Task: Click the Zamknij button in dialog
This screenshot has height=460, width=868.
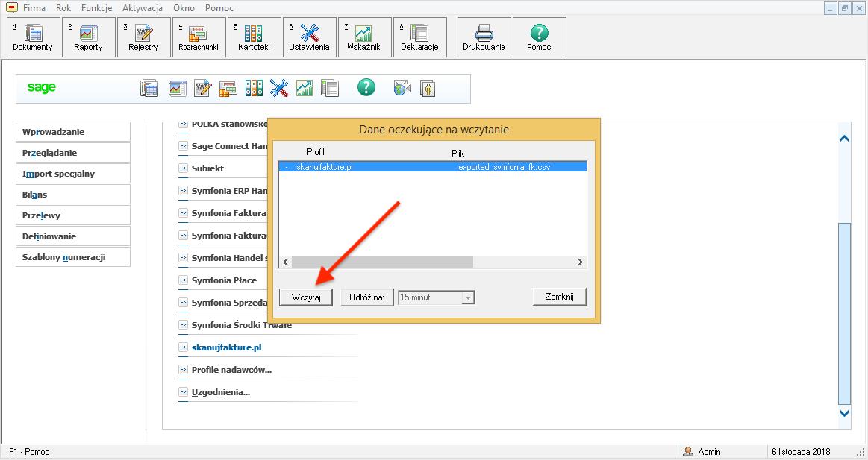Action: coord(559,297)
